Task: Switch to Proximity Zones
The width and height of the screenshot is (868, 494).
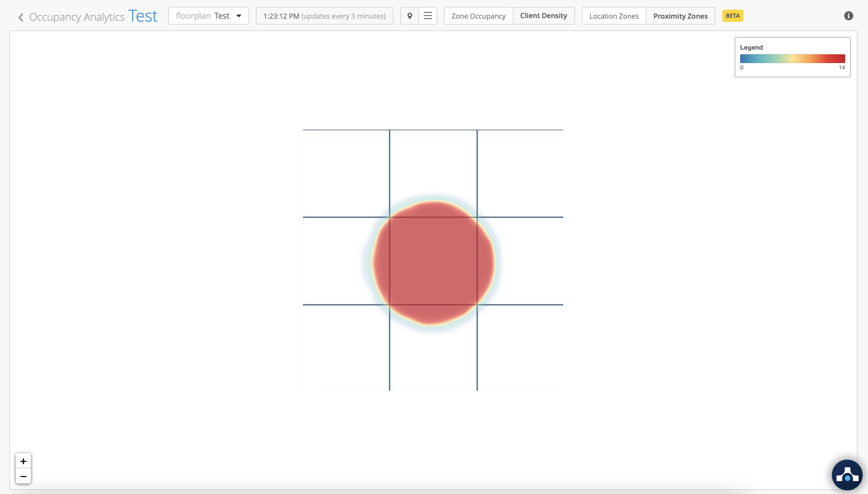Action: point(680,16)
